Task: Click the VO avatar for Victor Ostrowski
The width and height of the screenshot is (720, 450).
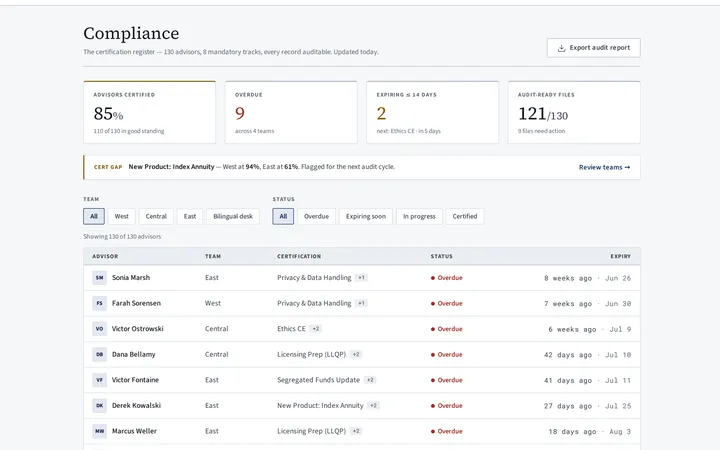Action: click(100, 329)
